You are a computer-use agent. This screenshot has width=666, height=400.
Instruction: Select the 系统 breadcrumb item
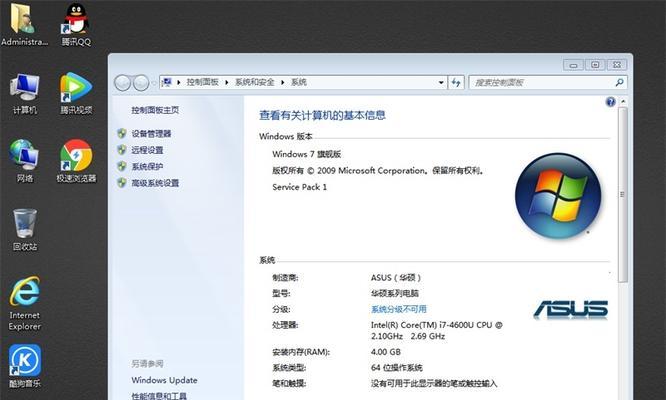(299, 82)
